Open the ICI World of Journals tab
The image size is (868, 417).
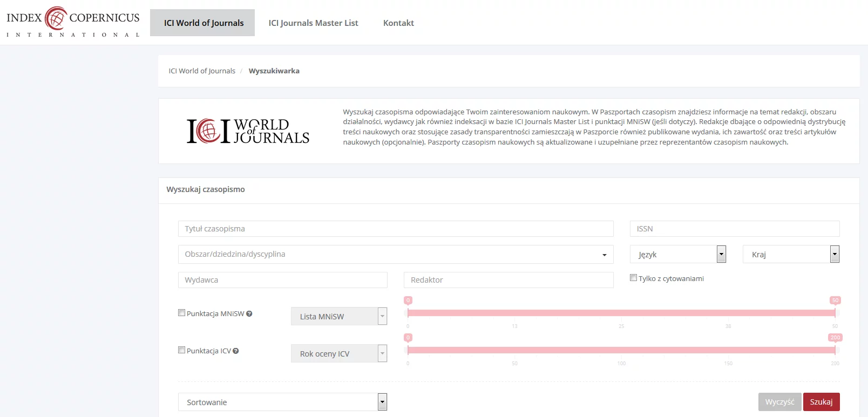tap(202, 23)
